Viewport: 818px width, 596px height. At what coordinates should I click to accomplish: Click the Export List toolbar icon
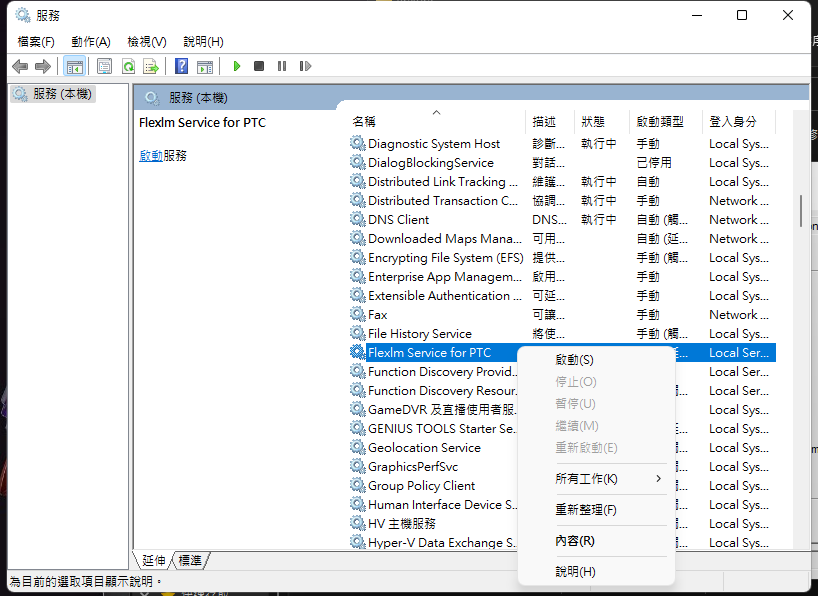tap(151, 66)
